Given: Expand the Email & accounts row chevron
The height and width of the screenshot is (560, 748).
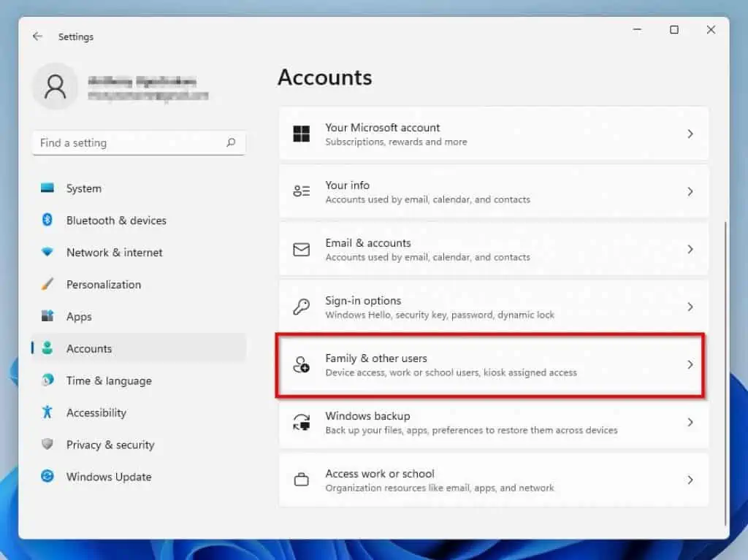Looking at the screenshot, I should click(x=690, y=249).
